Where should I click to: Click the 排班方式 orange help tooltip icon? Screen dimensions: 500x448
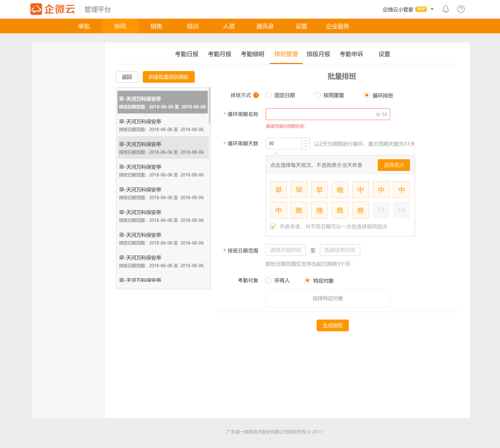[x=256, y=95]
